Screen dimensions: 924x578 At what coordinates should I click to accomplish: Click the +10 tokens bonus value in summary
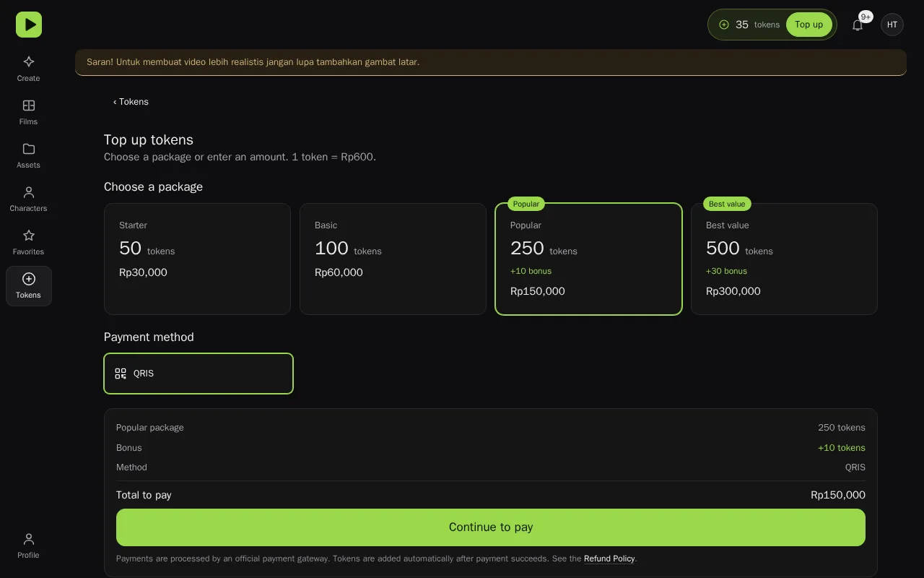(x=842, y=448)
